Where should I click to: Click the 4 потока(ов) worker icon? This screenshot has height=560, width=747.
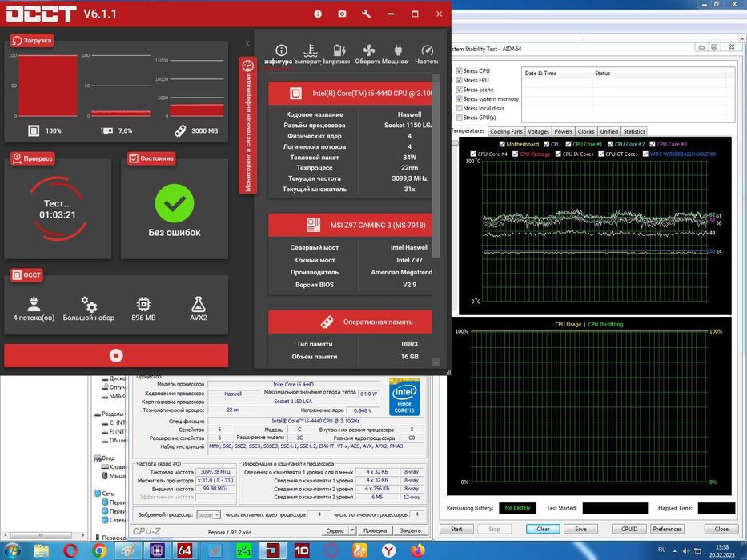(34, 303)
